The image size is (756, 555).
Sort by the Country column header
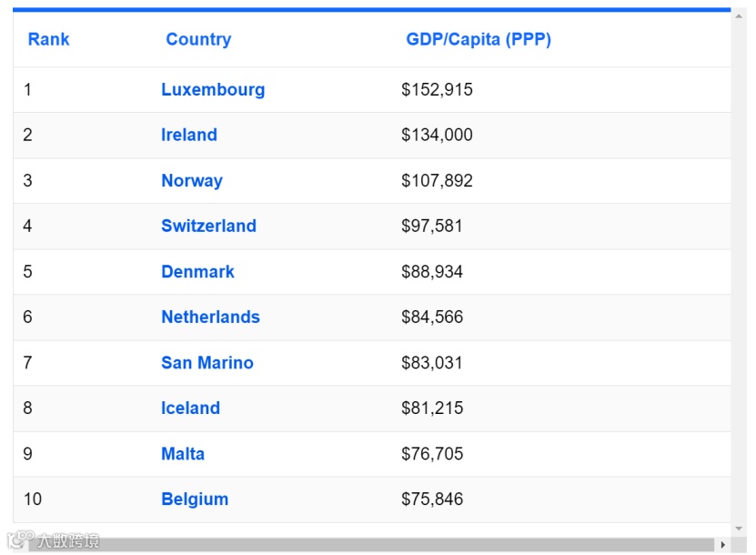pos(198,39)
